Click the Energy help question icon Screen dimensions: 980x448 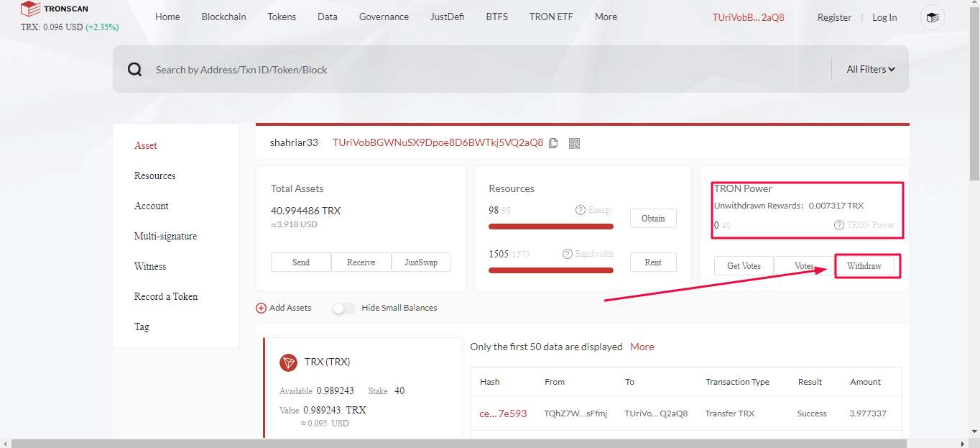point(581,210)
